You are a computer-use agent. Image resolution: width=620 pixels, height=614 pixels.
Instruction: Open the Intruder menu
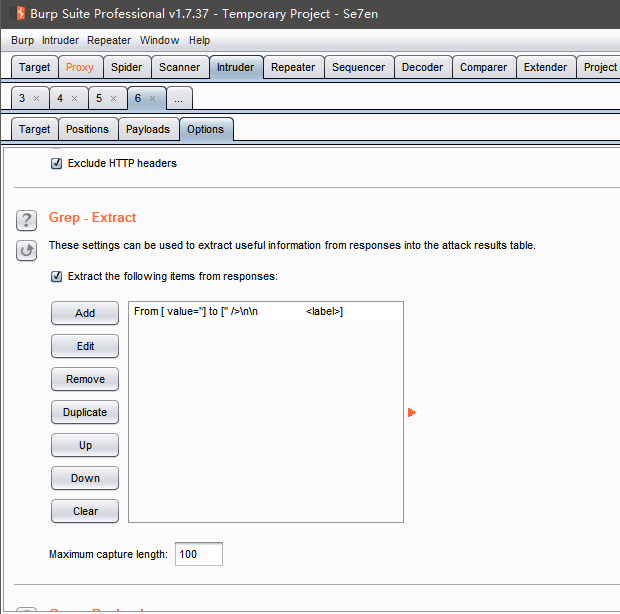60,40
